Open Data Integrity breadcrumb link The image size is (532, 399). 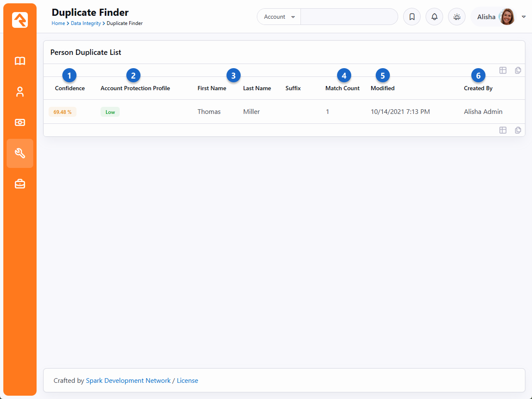(86, 23)
